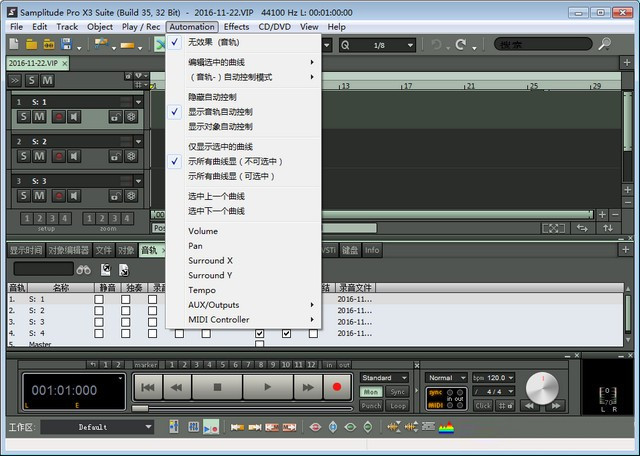Viewport: 640px width, 456px height.
Task: Start playback with Play button
Action: pos(267,387)
